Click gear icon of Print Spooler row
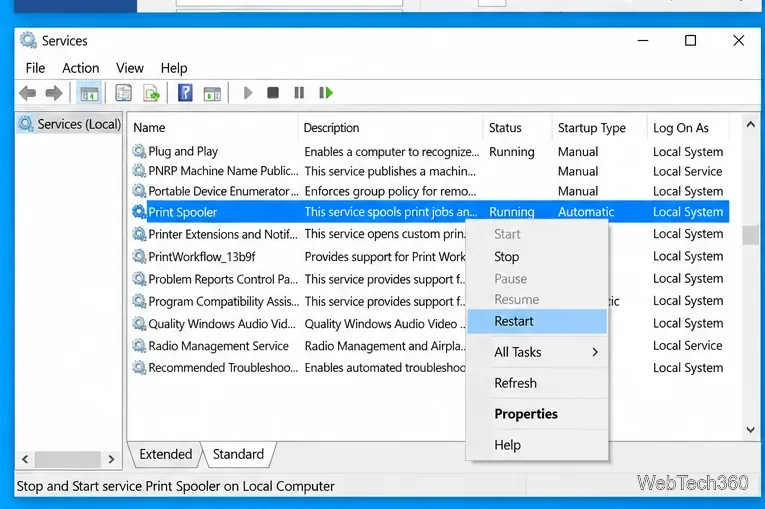The width and height of the screenshot is (765, 509). tap(139, 212)
